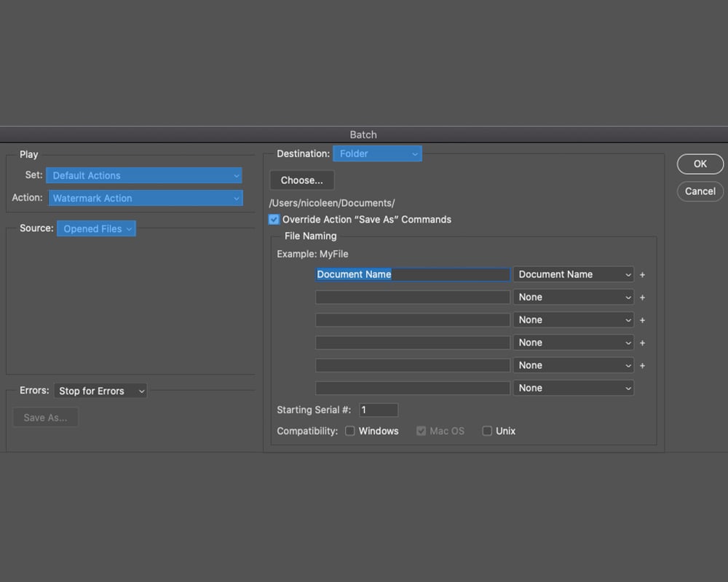Click the plus icon on the second file naming row
The width and height of the screenshot is (728, 582).
pyautogui.click(x=642, y=298)
